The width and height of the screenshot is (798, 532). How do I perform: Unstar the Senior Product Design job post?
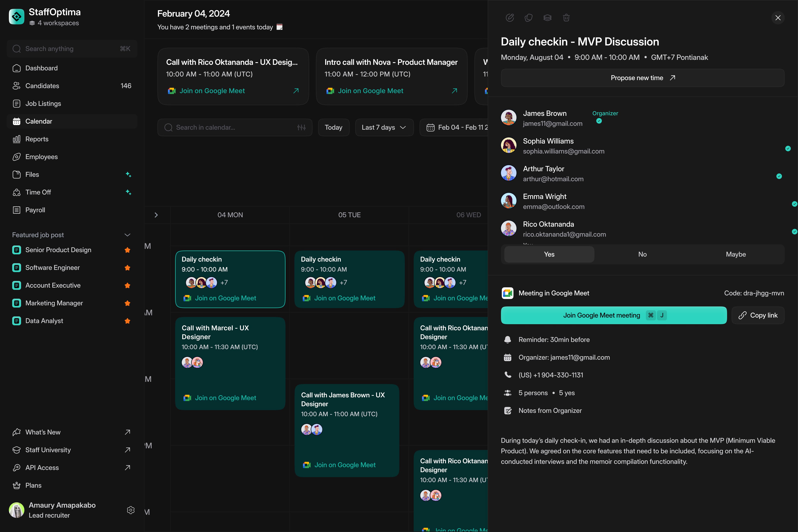(x=128, y=250)
